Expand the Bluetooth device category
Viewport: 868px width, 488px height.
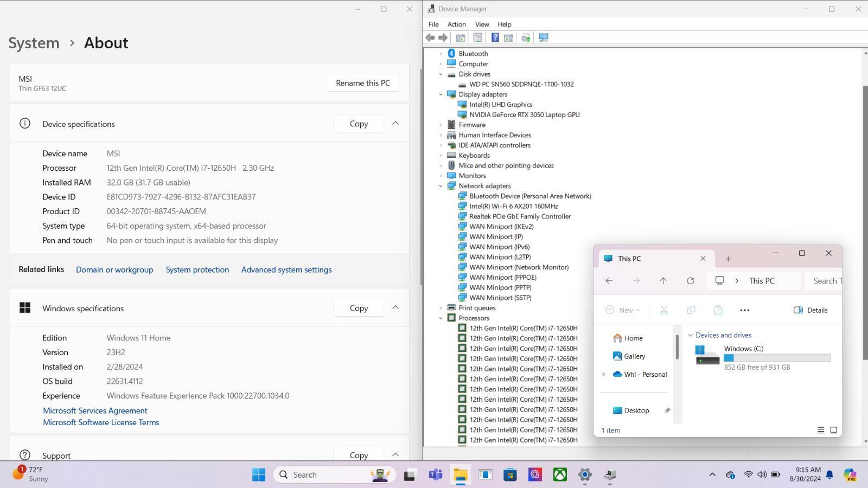tap(441, 54)
